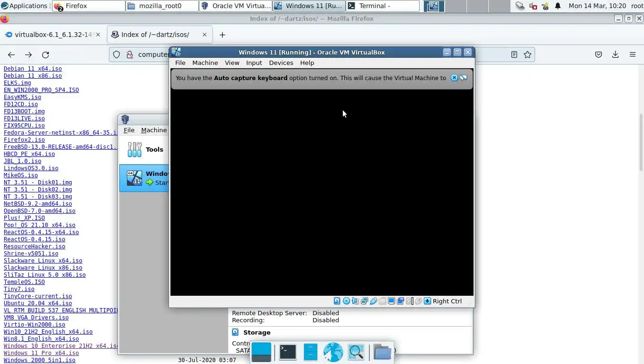Click Show Desktop icon in the dock
Screen dimensions: 644x364
coord(261,352)
